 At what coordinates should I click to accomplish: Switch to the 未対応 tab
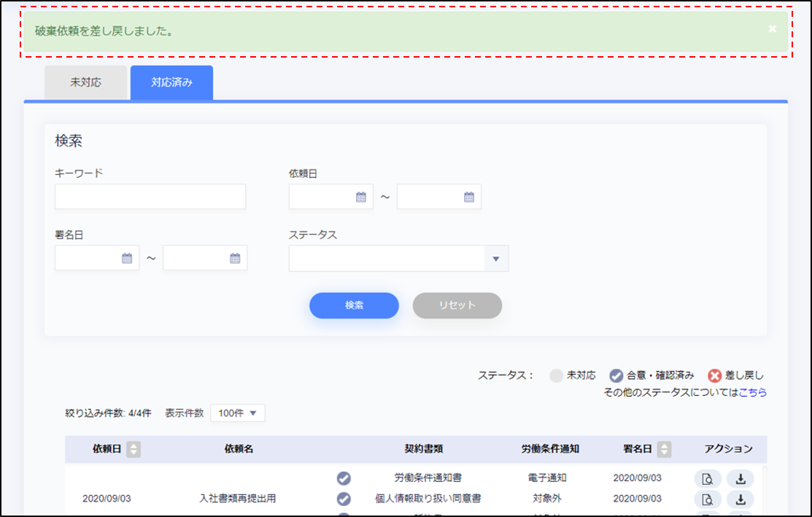coord(86,82)
